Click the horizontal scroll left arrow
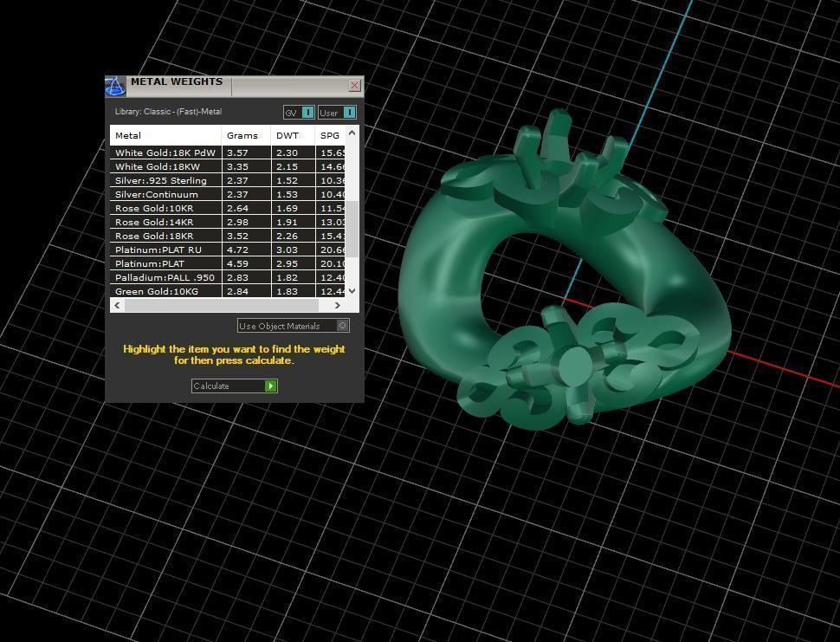 pos(117,306)
